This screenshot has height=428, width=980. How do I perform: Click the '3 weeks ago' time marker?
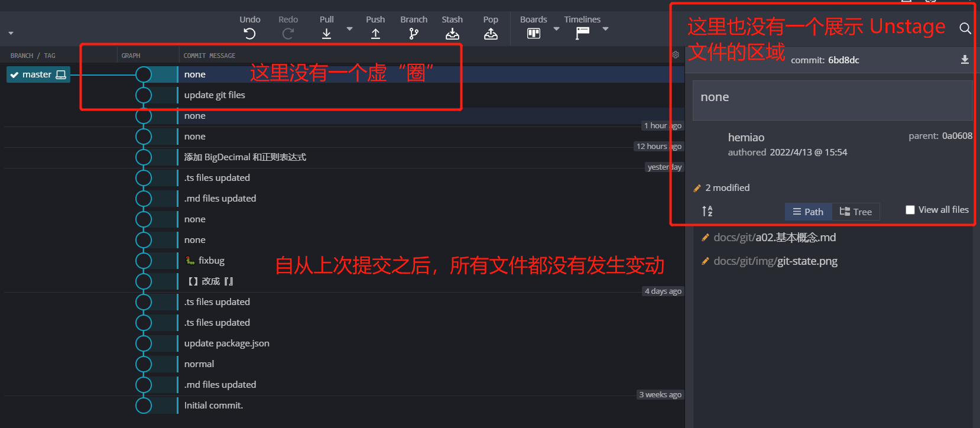click(660, 394)
